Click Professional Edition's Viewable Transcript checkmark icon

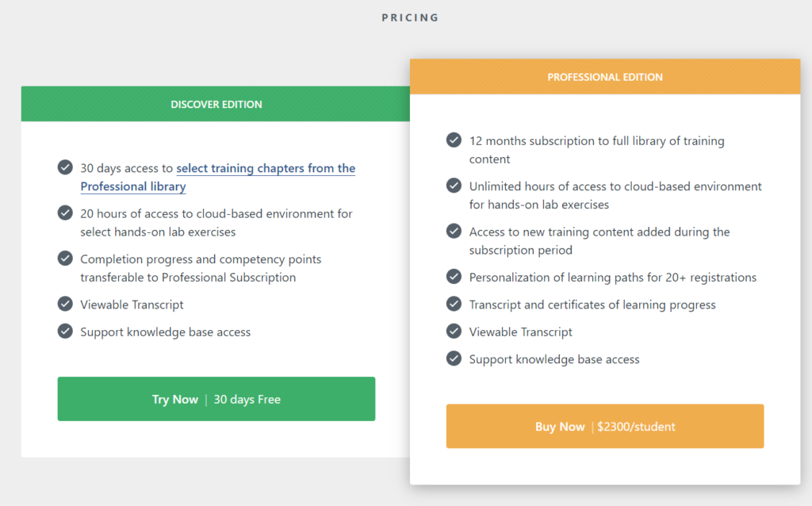(x=454, y=331)
